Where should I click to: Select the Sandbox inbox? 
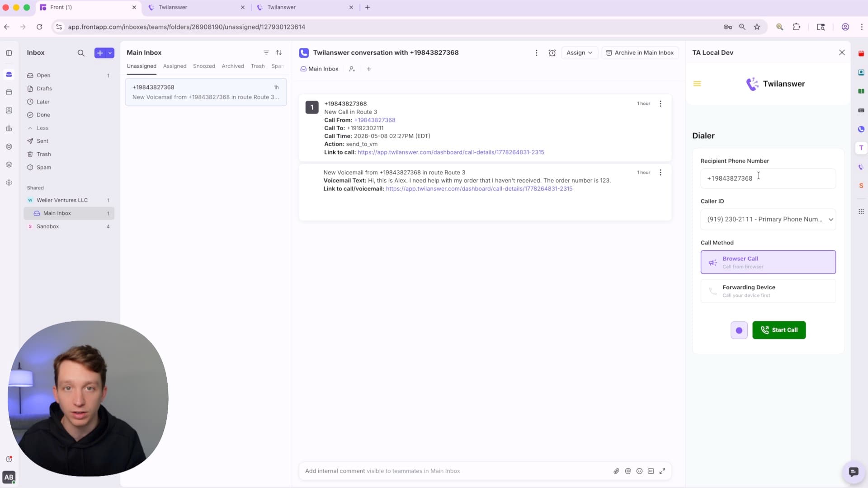tap(69, 226)
